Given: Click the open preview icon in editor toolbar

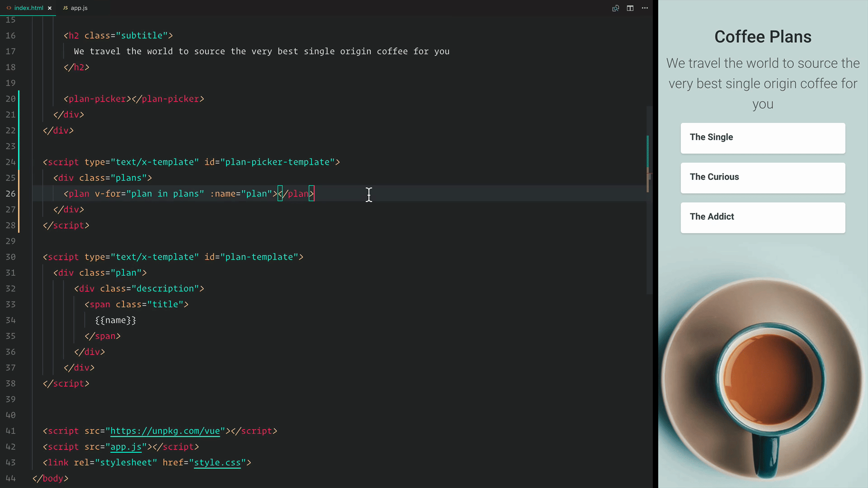Looking at the screenshot, I should (x=615, y=8).
